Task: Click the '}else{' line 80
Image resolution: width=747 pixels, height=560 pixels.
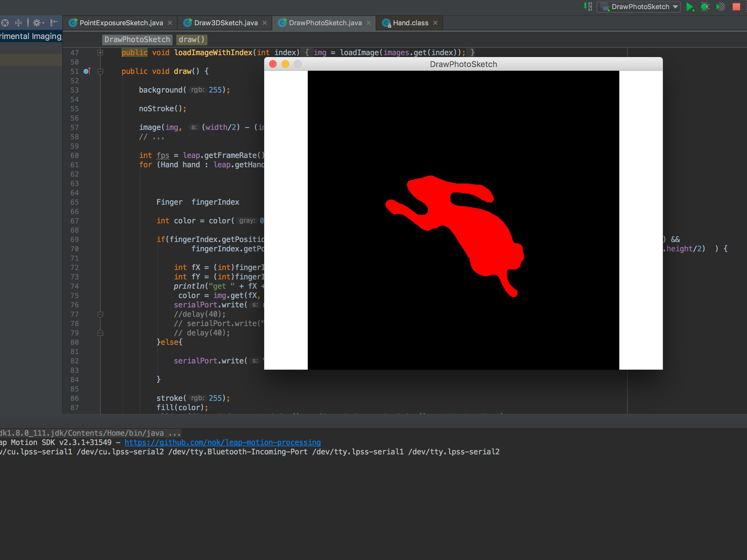Action: coord(169,342)
